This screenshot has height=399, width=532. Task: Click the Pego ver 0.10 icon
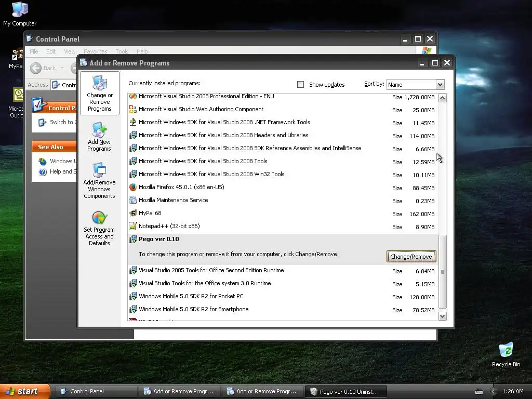[133, 239]
